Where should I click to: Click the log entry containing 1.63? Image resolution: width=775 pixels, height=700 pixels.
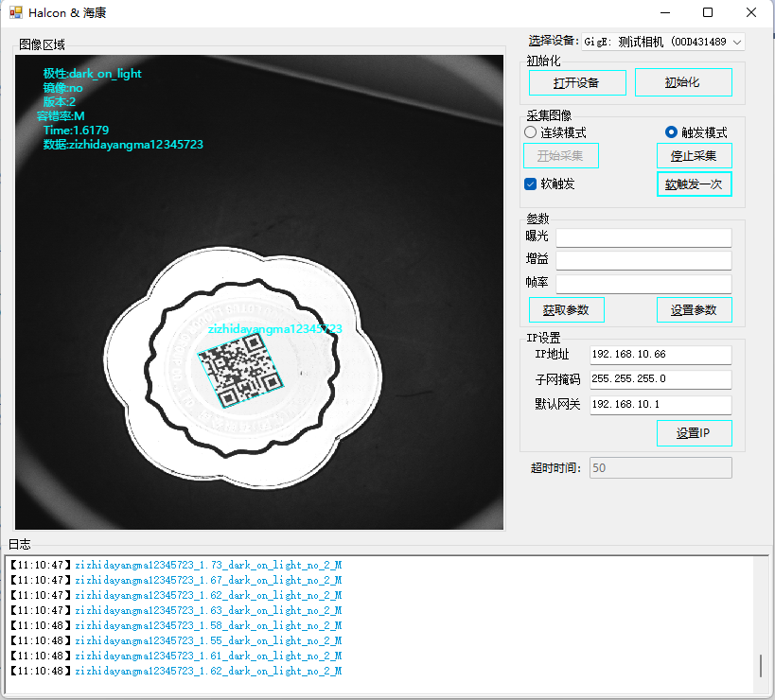click(x=176, y=610)
